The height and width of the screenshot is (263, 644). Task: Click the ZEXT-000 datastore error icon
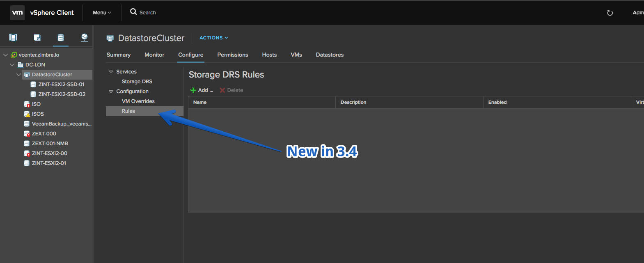27,134
